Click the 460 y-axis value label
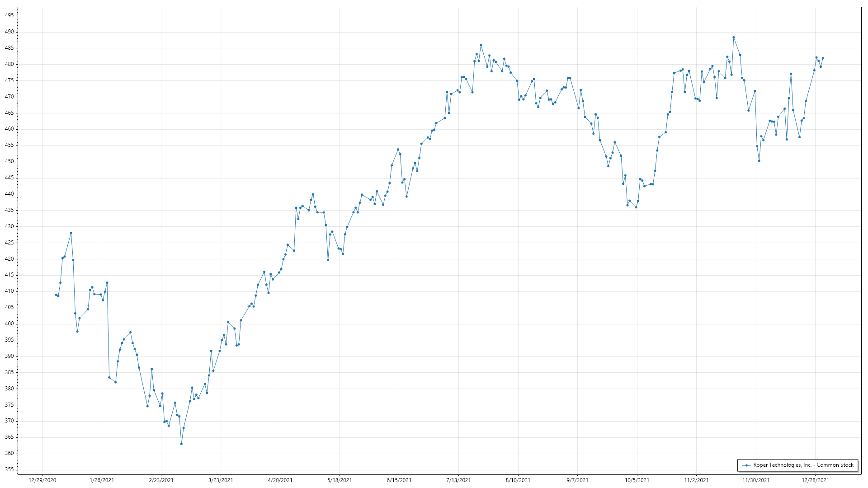This screenshot has height=488, width=868. (9, 129)
